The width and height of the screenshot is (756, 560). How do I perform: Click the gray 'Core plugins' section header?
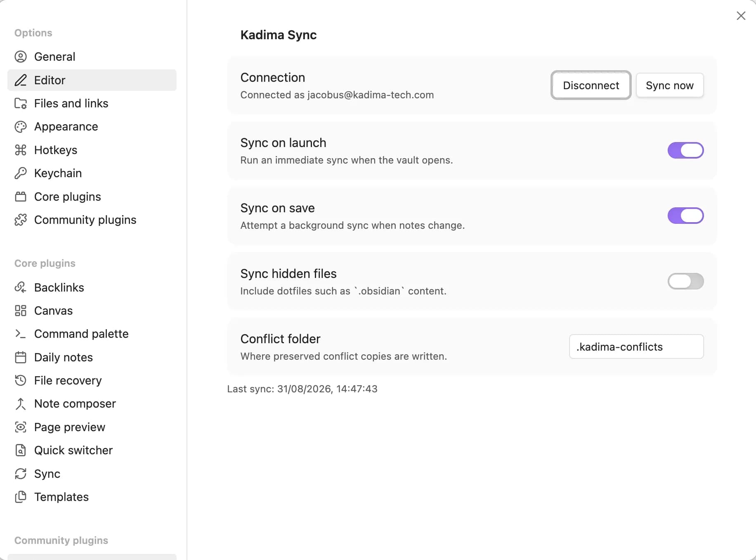(45, 263)
